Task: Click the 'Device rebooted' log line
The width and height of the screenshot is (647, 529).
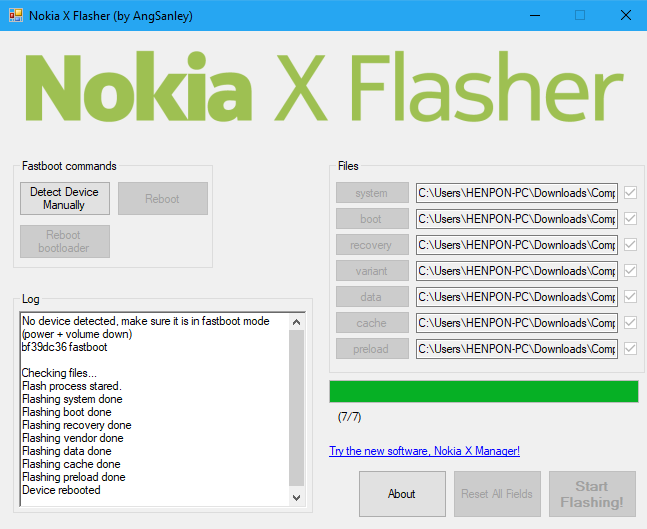Action: coord(61,490)
